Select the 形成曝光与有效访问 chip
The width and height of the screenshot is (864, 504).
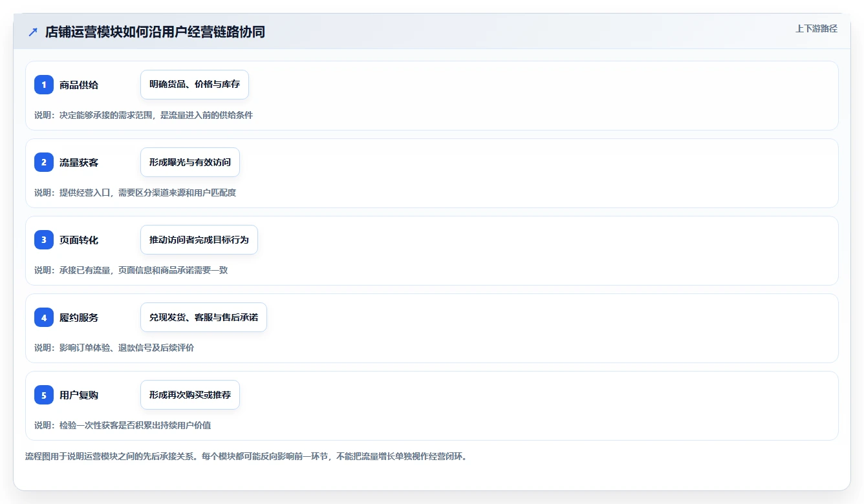click(190, 162)
